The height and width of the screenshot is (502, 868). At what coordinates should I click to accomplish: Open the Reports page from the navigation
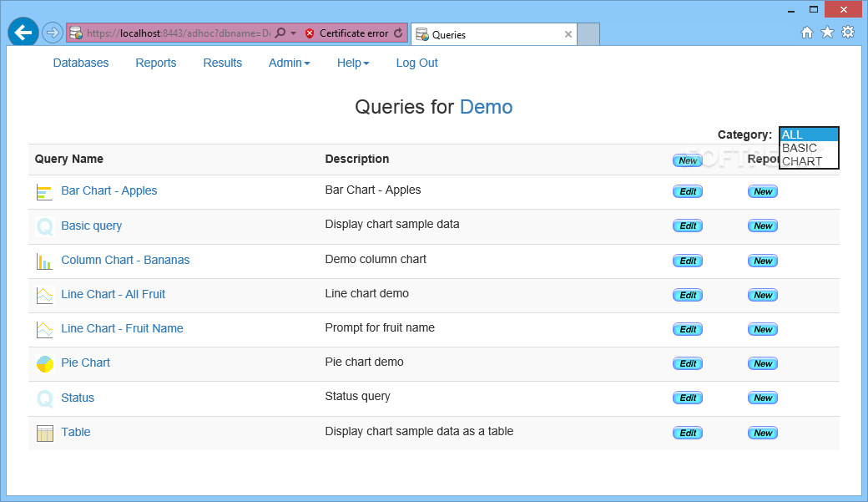(x=155, y=63)
